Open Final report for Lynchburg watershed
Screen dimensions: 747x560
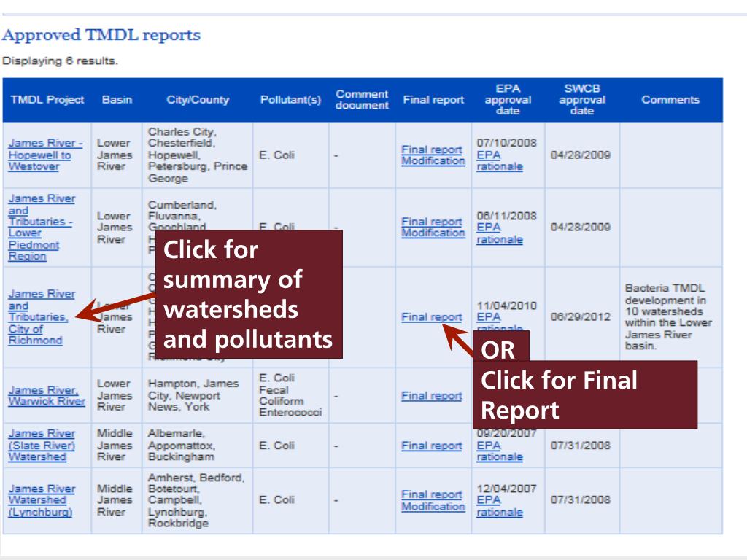coord(431,494)
